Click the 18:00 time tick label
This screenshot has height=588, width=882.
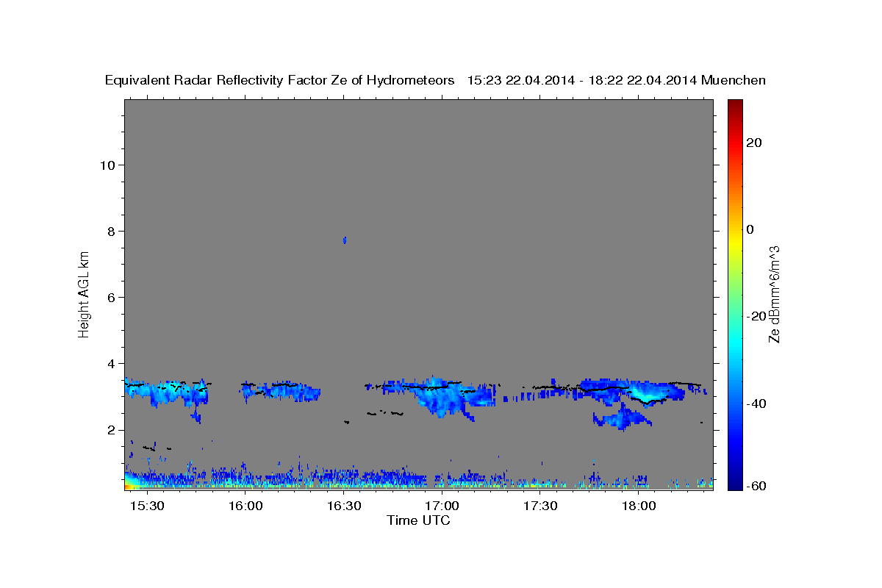point(639,506)
